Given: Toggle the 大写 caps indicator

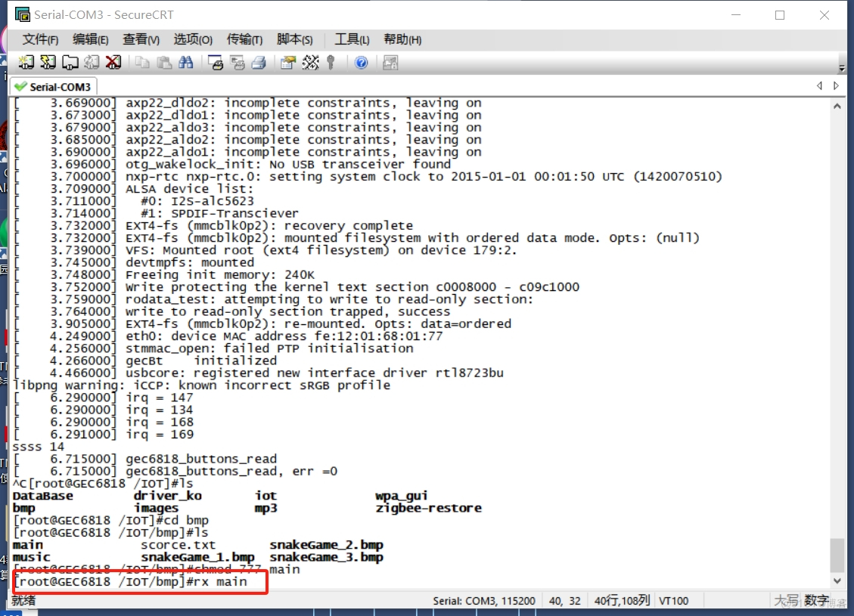Looking at the screenshot, I should [x=787, y=600].
